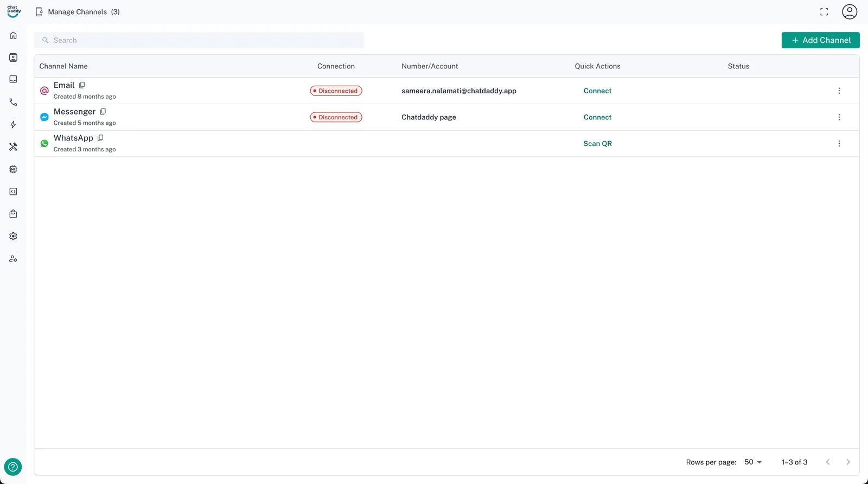Expand the rows per page dropdown
Image resolution: width=868 pixels, height=484 pixels.
(753, 462)
